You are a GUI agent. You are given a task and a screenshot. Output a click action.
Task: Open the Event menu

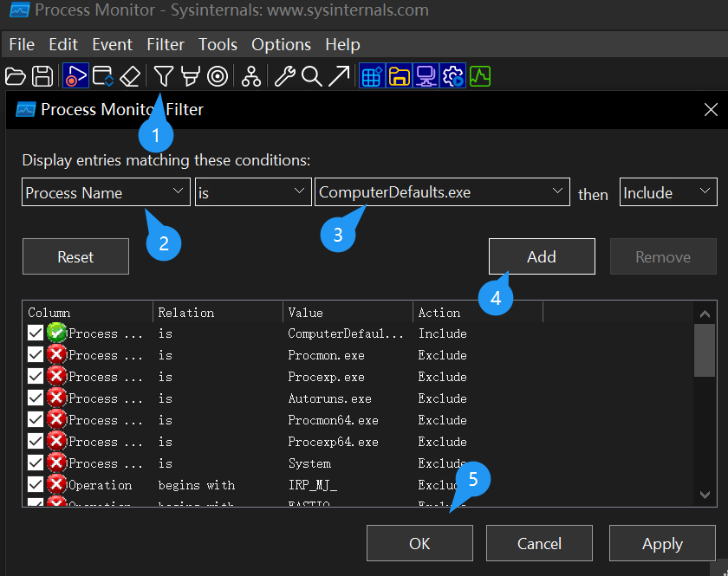[x=113, y=44]
